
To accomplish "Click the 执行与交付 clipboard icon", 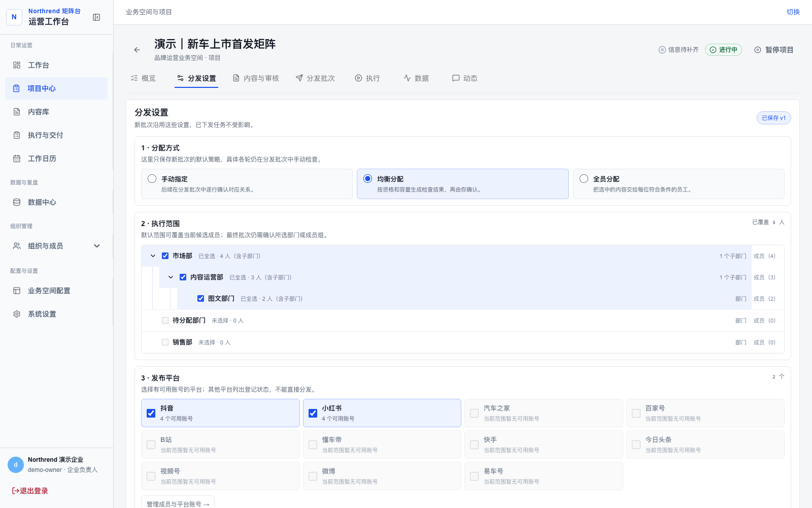I will 17,135.
